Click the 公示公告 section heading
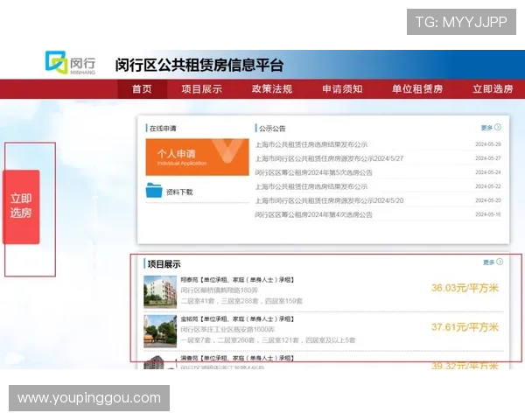Image resolution: width=525 pixels, height=420 pixels. 272,129
